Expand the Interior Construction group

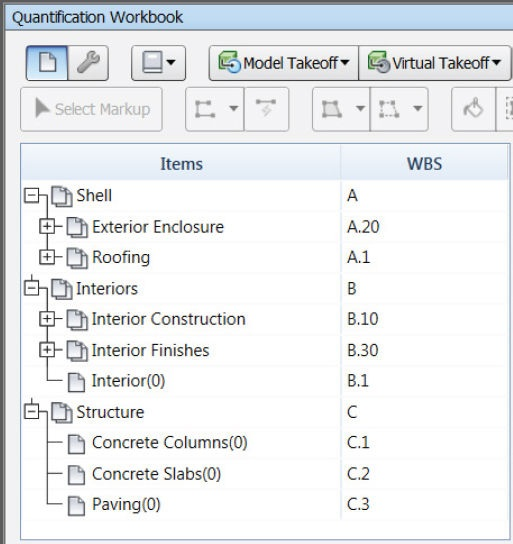pyautogui.click(x=47, y=319)
